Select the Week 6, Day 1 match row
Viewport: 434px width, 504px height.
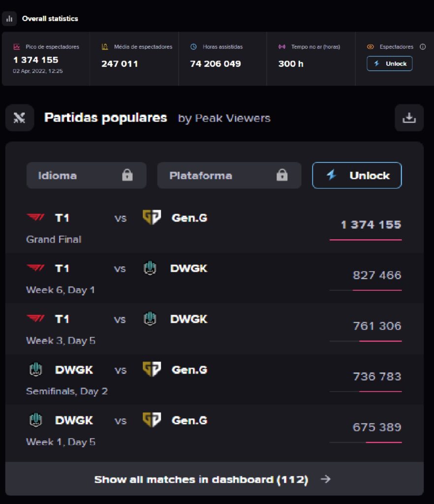pyautogui.click(x=214, y=278)
